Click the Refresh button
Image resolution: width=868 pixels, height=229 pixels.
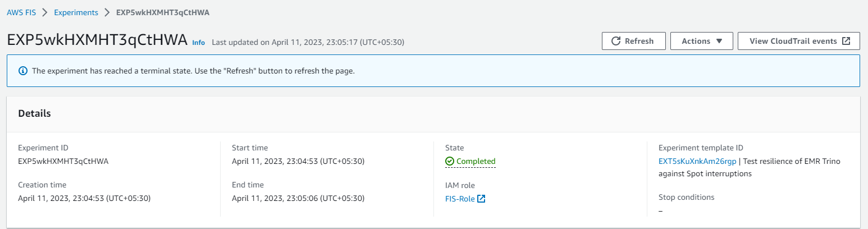point(633,41)
